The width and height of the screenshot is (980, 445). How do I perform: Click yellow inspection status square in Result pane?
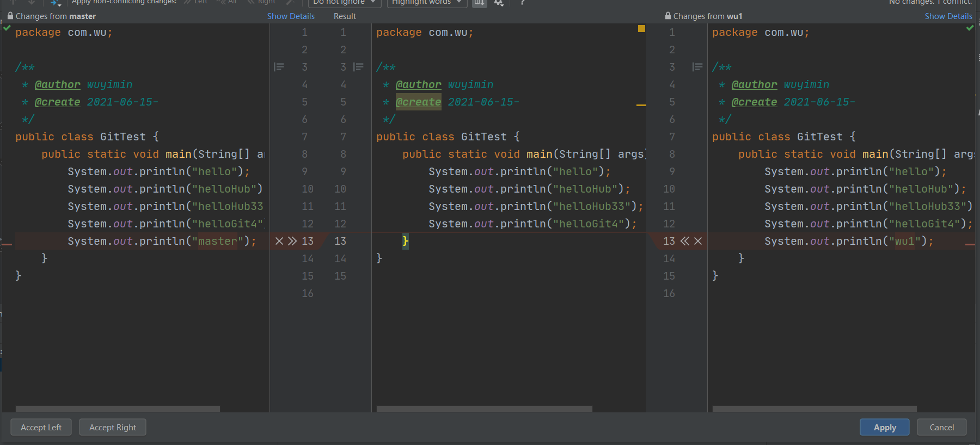641,28
